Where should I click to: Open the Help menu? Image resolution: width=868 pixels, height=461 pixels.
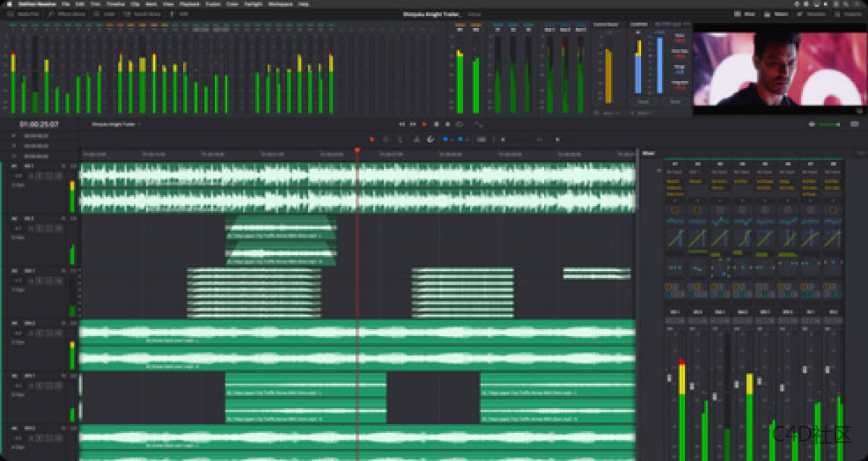[x=304, y=4]
